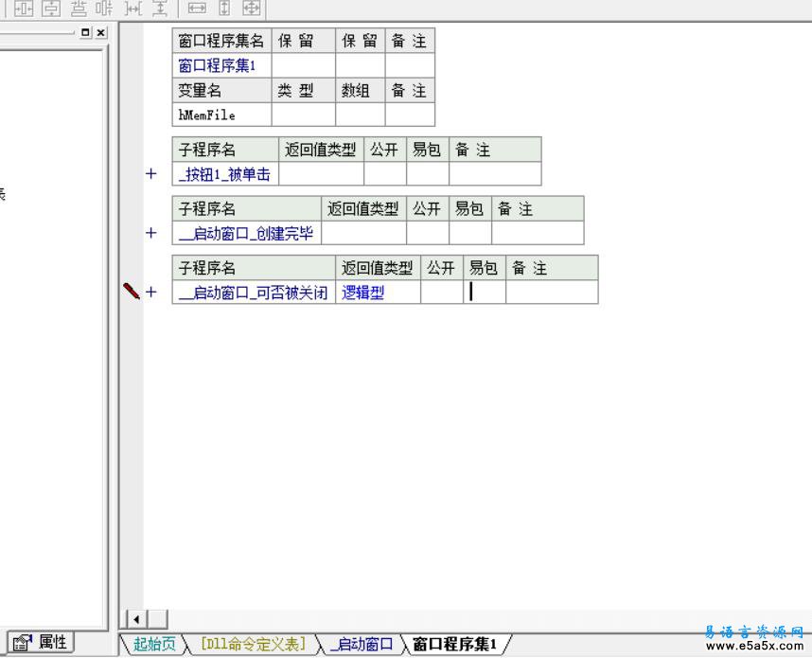Select the 窗口程序集1 name cell

(x=222, y=66)
